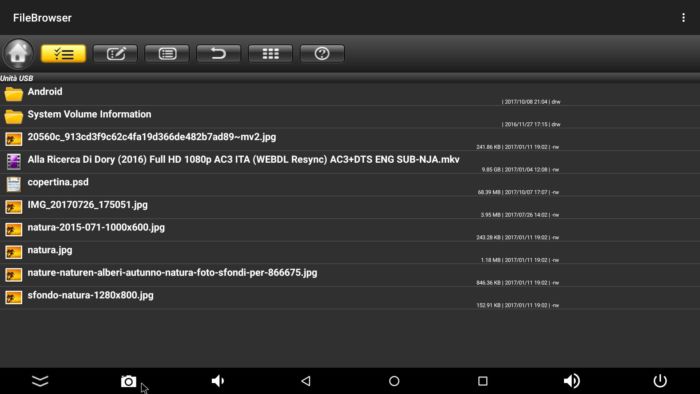The image size is (700, 394).
Task: Click image icon of sfondo-natura-1280x800.jpg
Action: point(14,298)
